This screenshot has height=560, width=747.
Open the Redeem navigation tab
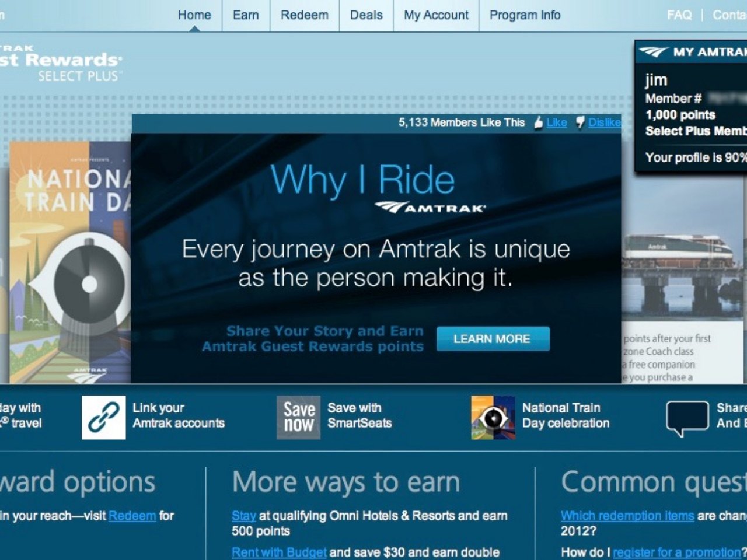(x=304, y=15)
